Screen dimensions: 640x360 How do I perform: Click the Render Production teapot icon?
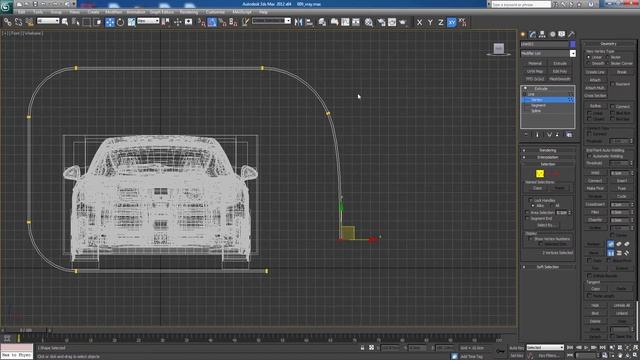coord(402,22)
